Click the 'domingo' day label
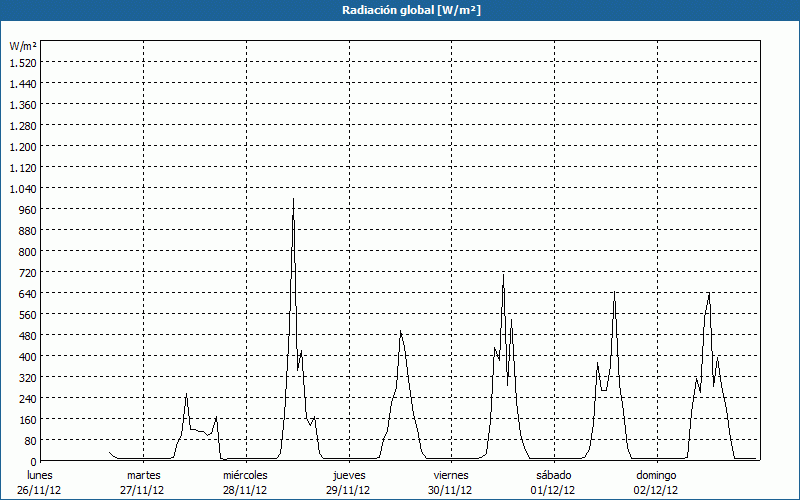This screenshot has width=800, height=500. click(656, 475)
